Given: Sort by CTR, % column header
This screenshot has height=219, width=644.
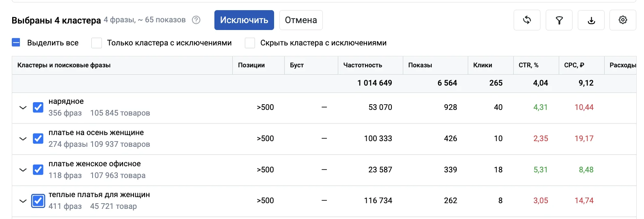Looking at the screenshot, I should pos(528,65).
